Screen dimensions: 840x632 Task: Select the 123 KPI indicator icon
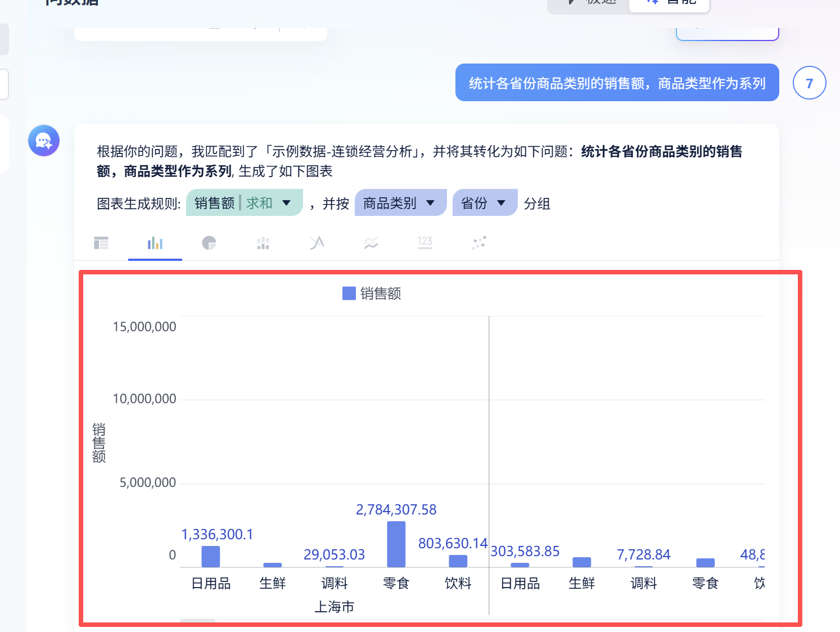[x=425, y=243]
